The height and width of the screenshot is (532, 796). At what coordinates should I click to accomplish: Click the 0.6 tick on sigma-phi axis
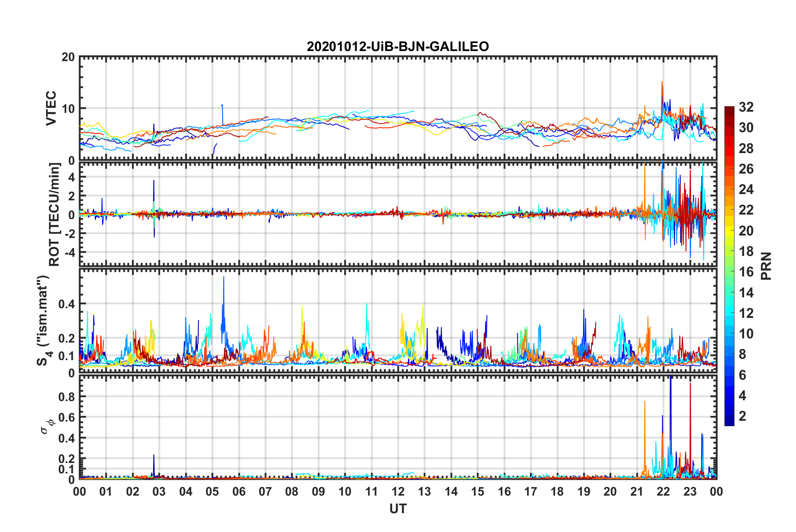pyautogui.click(x=67, y=417)
